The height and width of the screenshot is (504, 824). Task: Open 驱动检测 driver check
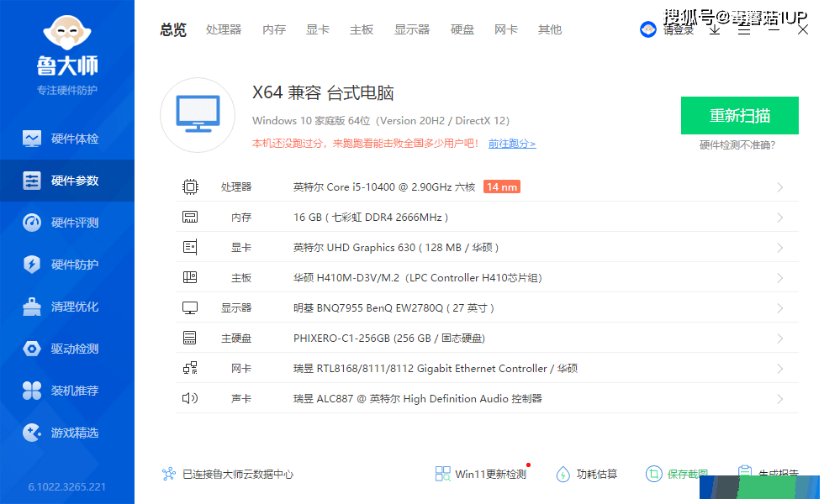click(67, 349)
